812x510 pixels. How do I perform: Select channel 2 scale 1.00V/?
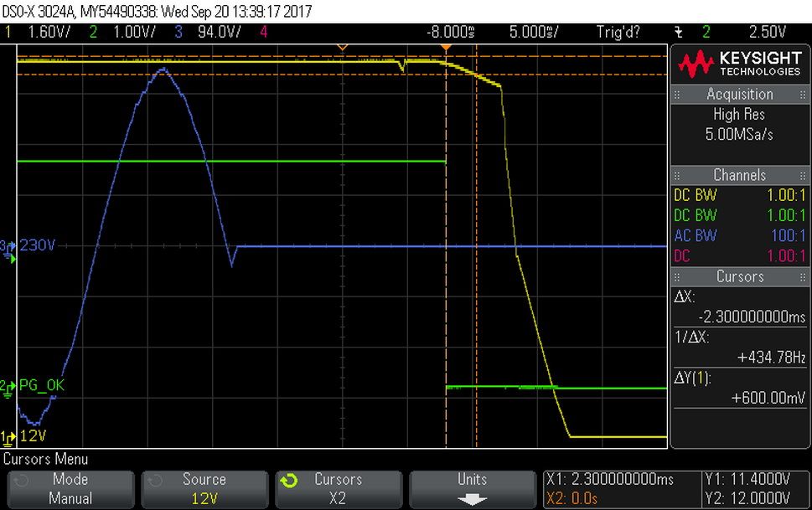(134, 32)
